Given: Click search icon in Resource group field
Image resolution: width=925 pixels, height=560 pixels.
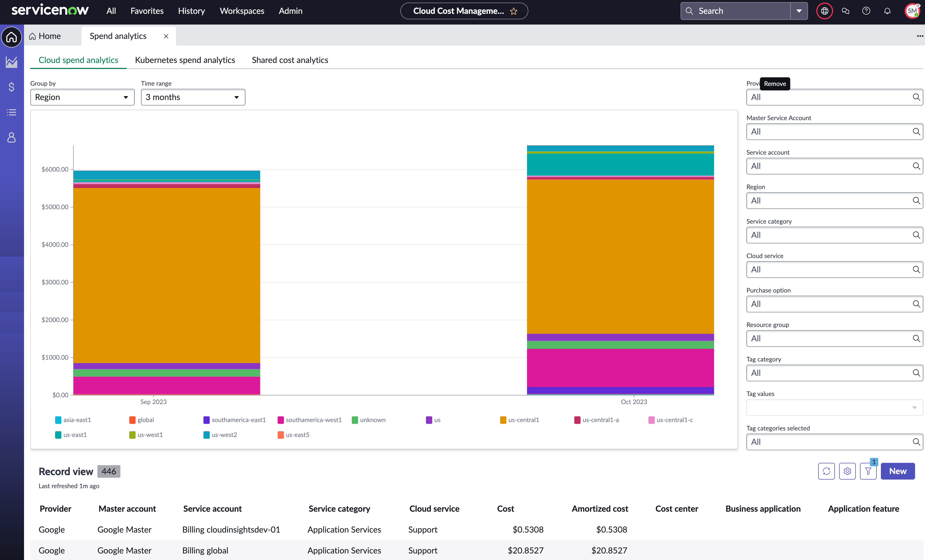Looking at the screenshot, I should pyautogui.click(x=916, y=339).
